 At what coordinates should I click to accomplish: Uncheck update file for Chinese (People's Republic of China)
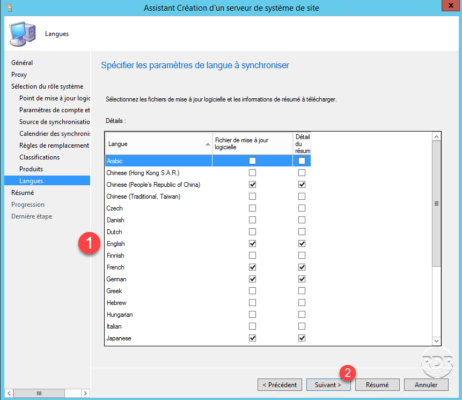tap(252, 185)
